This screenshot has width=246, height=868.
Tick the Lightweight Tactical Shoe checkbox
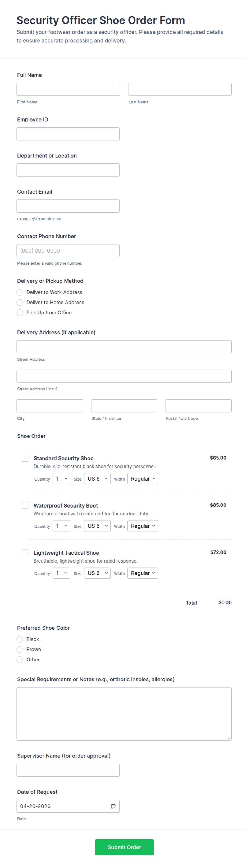pos(25,552)
